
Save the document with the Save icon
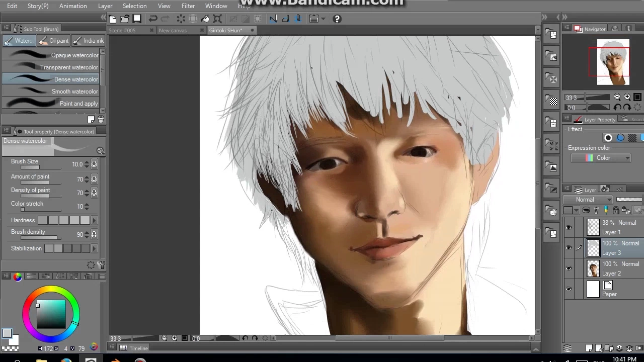coord(137,19)
